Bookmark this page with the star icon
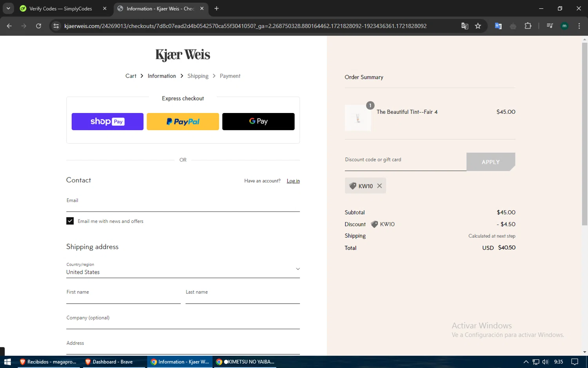588x368 pixels. tap(478, 26)
